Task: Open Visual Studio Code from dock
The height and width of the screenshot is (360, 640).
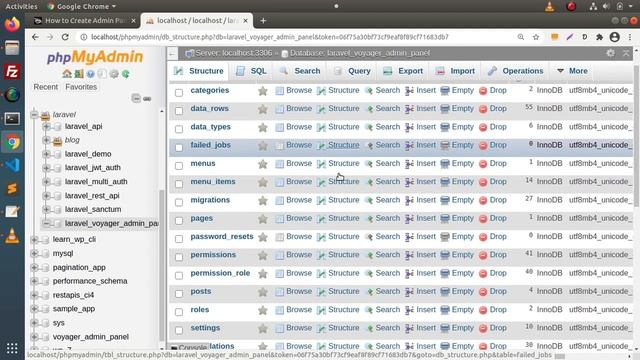Action: tap(12, 165)
